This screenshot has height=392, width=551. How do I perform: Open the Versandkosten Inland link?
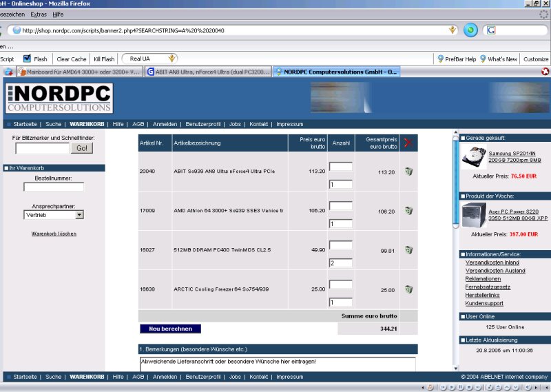tap(492, 262)
